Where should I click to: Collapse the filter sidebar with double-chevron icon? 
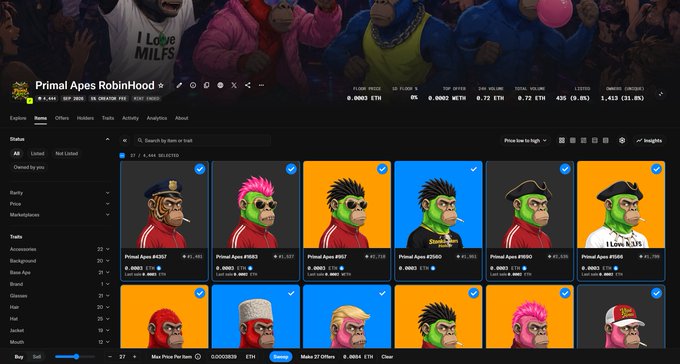tap(125, 141)
